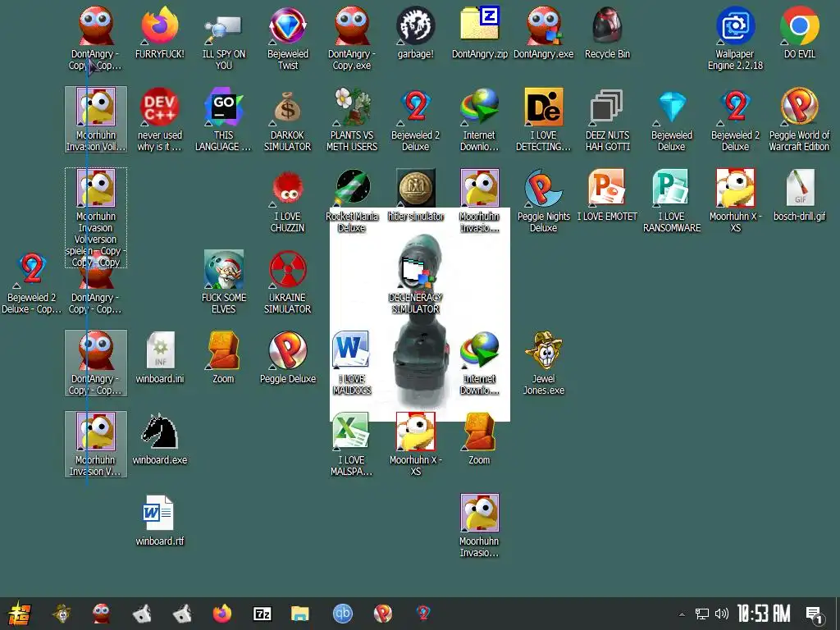Select the winboard.ini file
Screen dimensions: 840x630
(x=160, y=358)
